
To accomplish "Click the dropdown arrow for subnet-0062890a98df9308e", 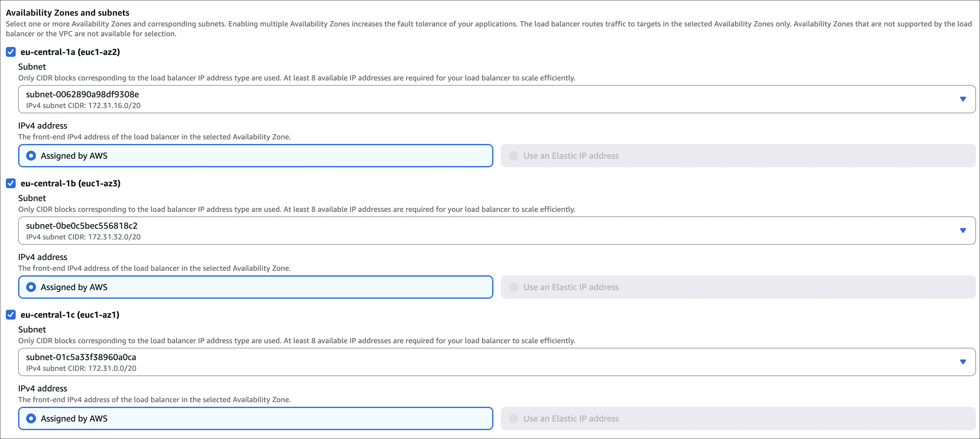I will click(962, 99).
